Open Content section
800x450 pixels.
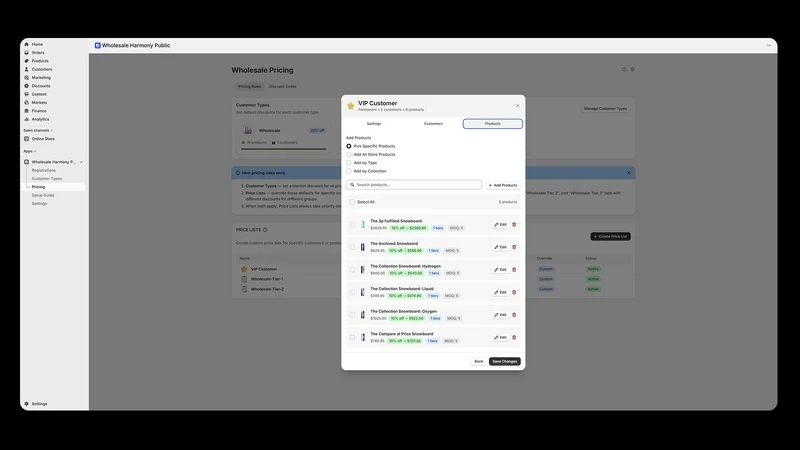pos(39,94)
